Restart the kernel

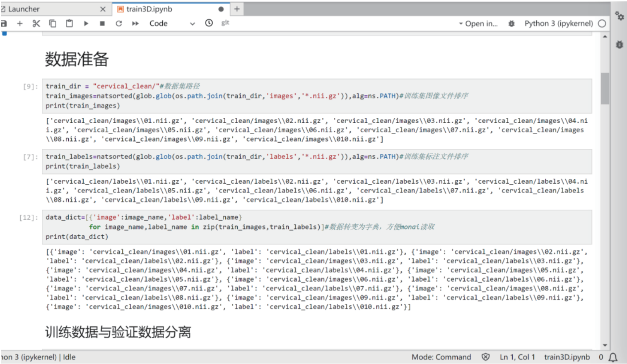pos(119,24)
